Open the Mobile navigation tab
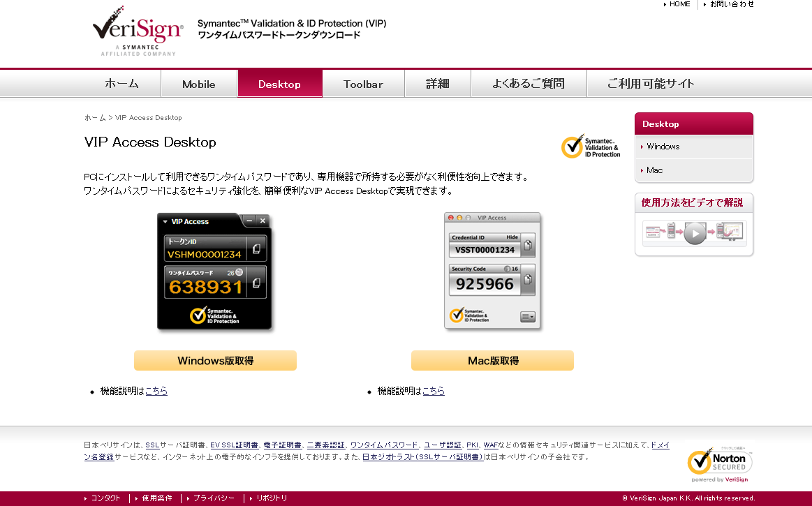Viewport: 812px width, 506px height. (x=199, y=83)
